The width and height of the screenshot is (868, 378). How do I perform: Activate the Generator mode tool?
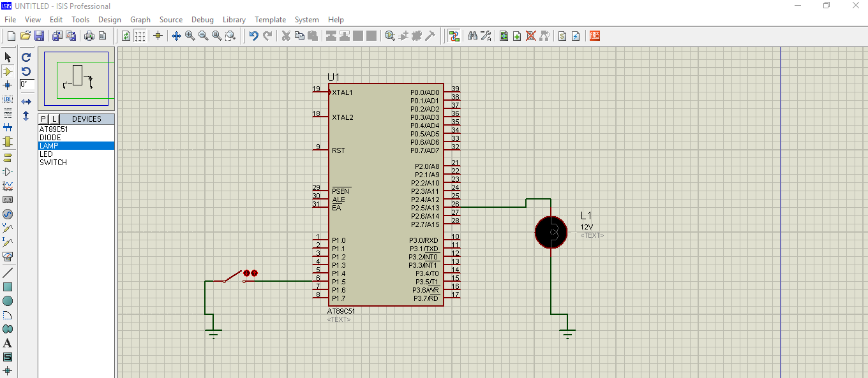coord(8,214)
